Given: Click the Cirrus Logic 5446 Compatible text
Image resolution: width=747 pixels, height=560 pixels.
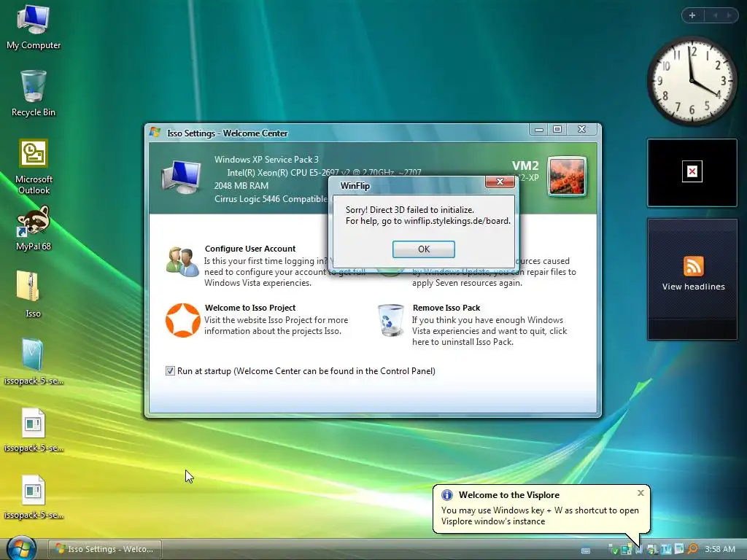Looking at the screenshot, I should [x=271, y=199].
